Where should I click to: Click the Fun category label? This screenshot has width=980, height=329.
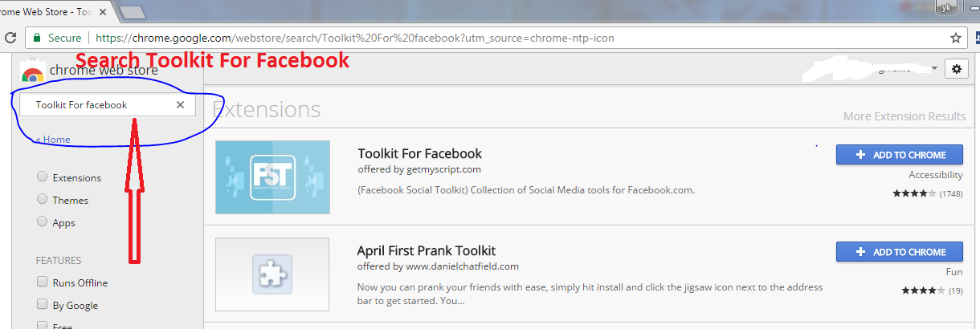pos(954,272)
